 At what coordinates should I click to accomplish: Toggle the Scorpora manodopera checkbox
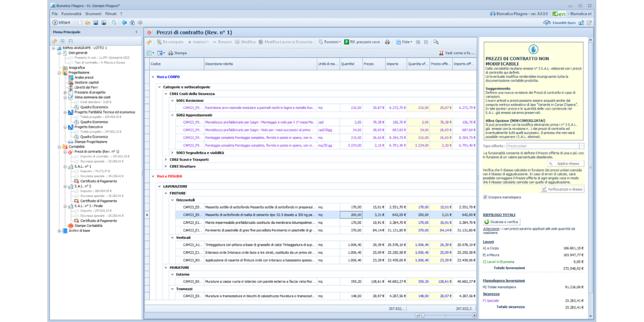(486, 197)
